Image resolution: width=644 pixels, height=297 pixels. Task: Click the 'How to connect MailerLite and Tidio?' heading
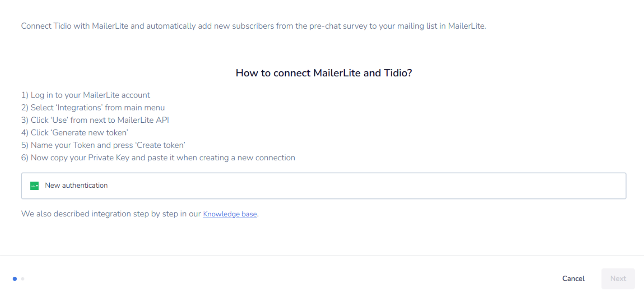coord(323,73)
